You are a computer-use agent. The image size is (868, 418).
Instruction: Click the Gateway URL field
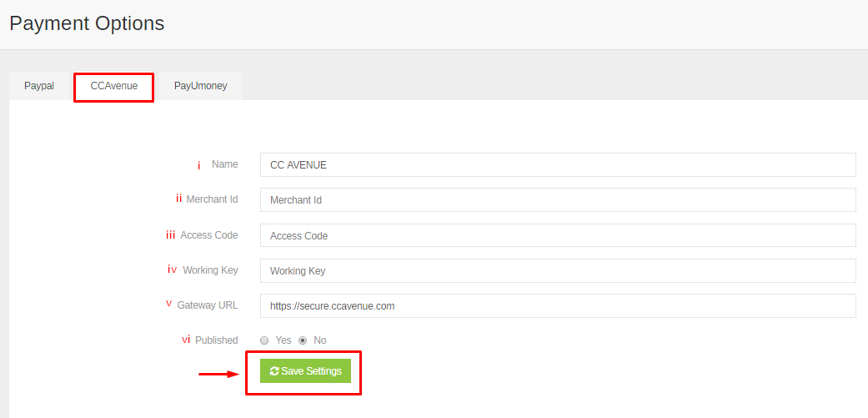tap(558, 305)
